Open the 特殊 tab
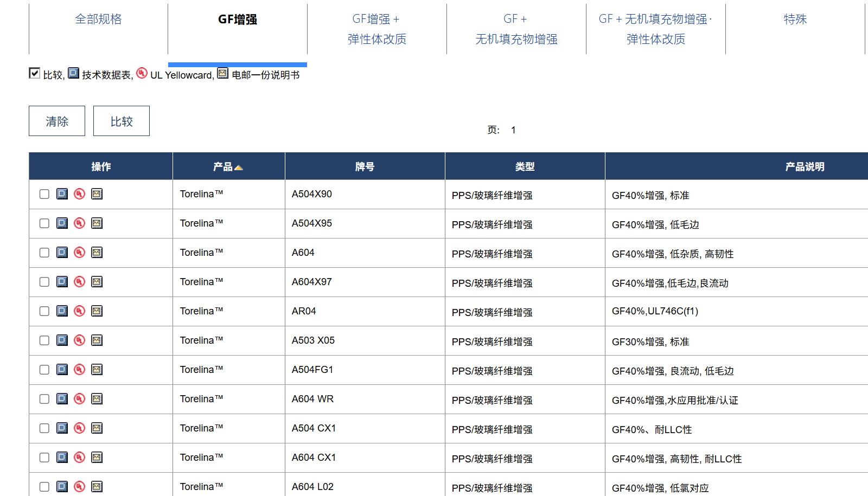The image size is (868, 496). pyautogui.click(x=795, y=20)
